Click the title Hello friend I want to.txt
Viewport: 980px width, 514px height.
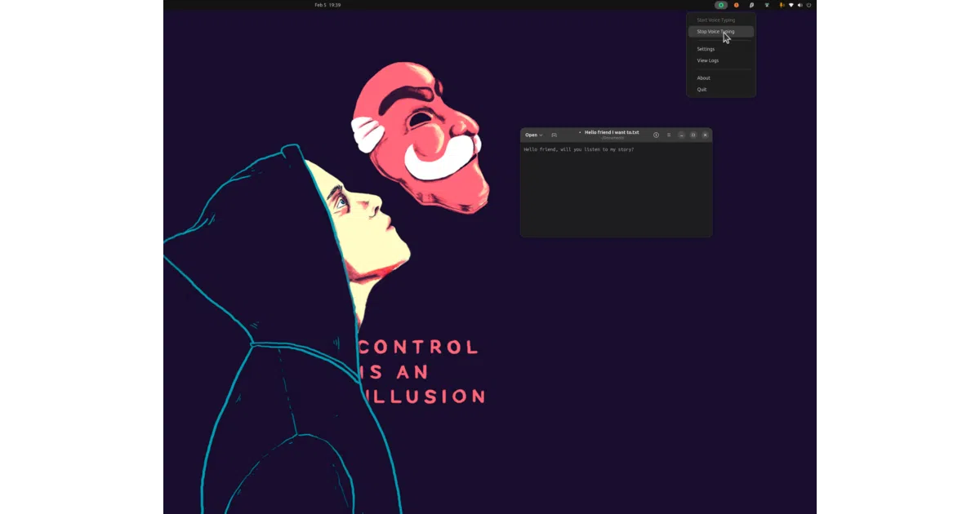click(612, 132)
